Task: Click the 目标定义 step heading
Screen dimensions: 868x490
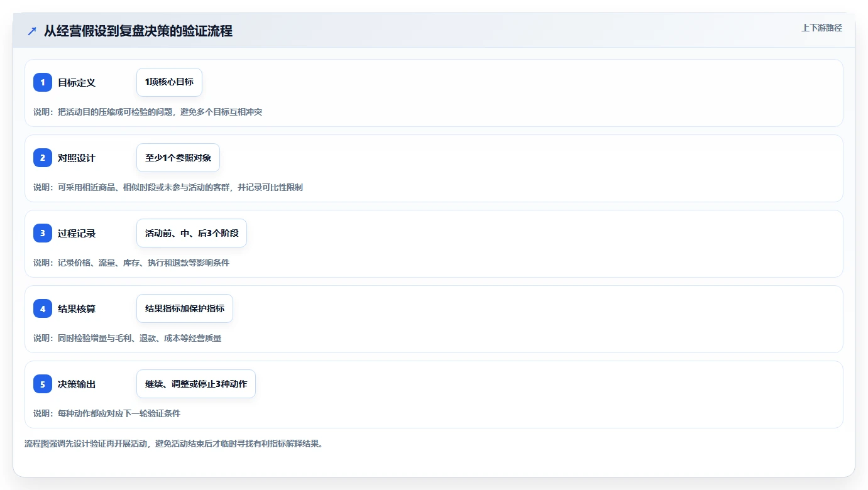Action: pos(77,83)
